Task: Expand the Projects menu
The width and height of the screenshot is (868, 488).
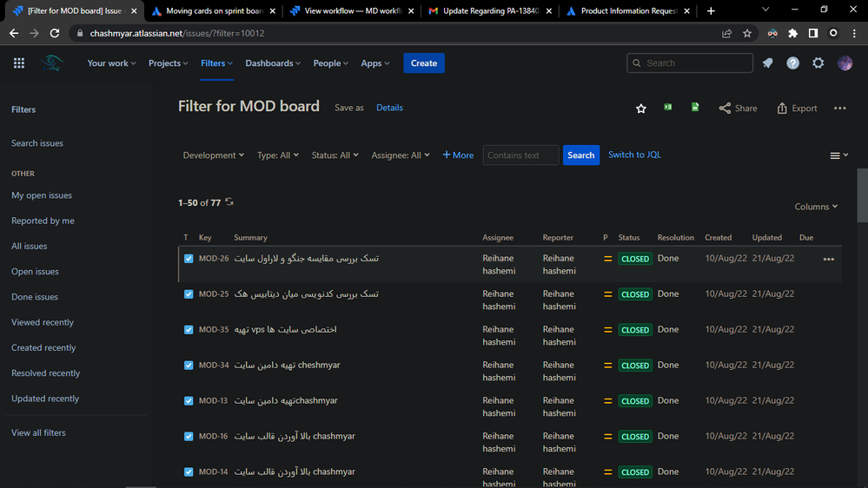Action: [x=169, y=63]
